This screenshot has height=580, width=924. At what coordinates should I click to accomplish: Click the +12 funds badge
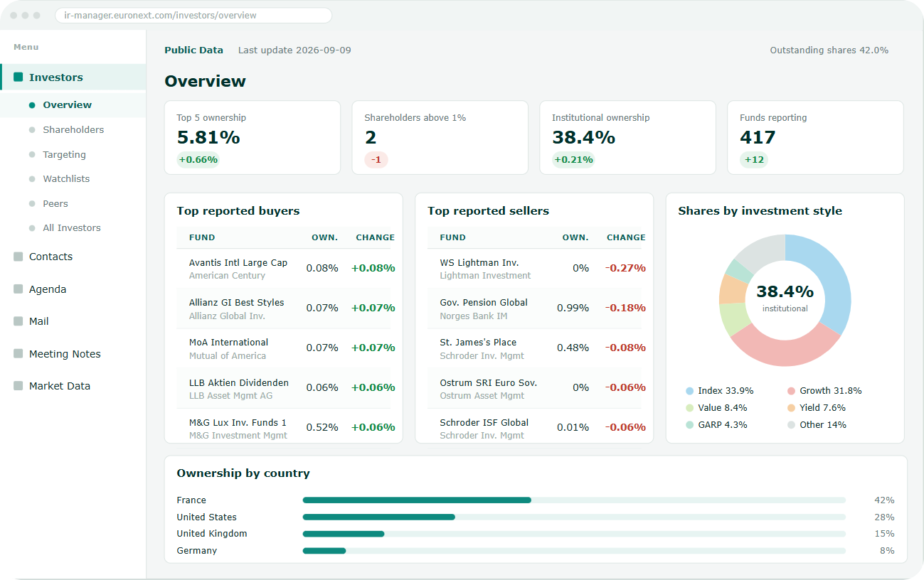click(x=754, y=159)
